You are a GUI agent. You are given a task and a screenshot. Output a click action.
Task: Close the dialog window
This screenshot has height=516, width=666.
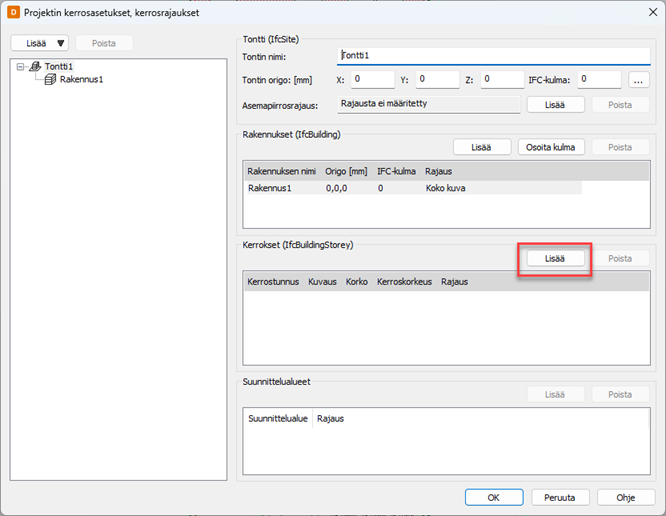644,11
